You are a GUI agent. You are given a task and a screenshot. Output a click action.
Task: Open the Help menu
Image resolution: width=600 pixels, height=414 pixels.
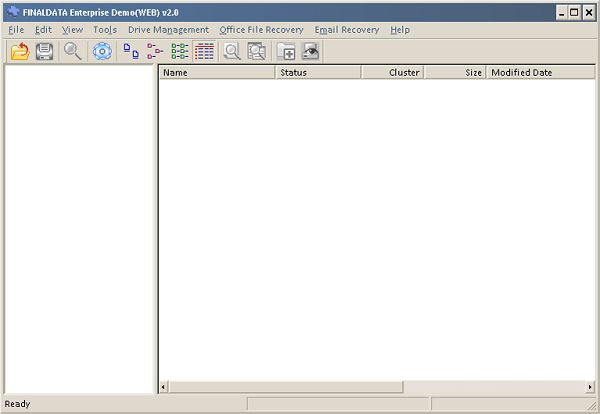(x=400, y=30)
